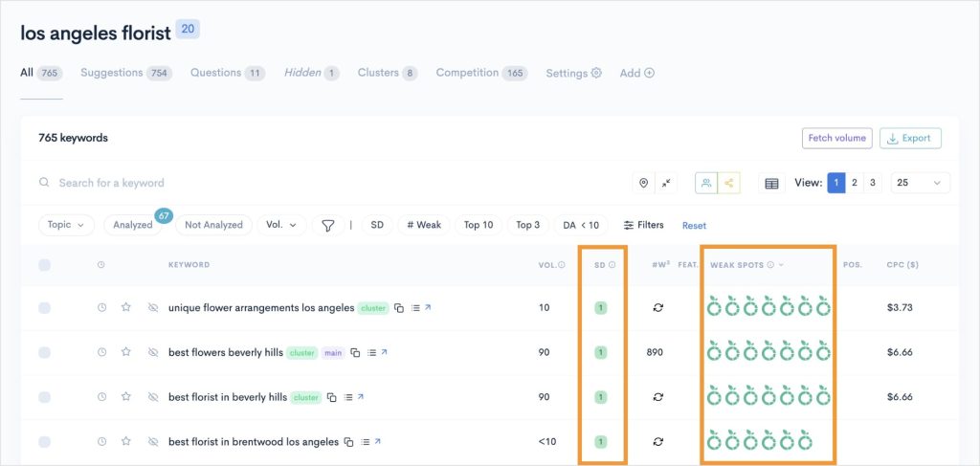Open the Vol. filter dropdown

tap(281, 225)
